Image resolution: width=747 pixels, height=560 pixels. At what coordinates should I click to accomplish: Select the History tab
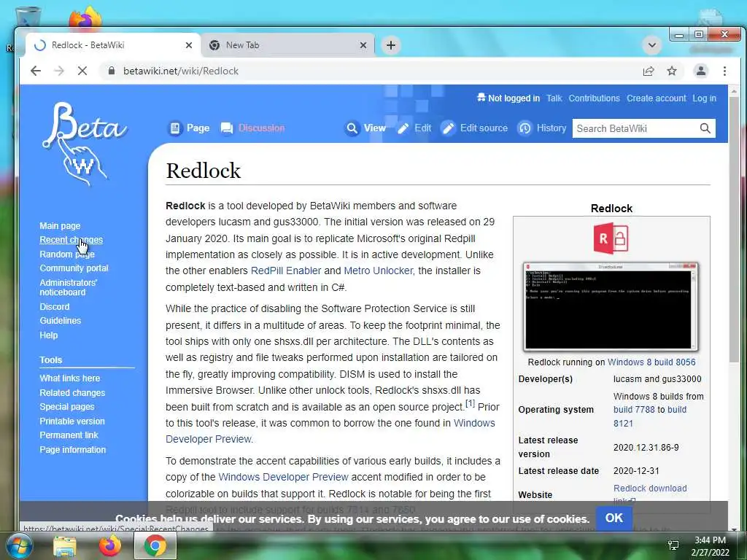tap(542, 128)
